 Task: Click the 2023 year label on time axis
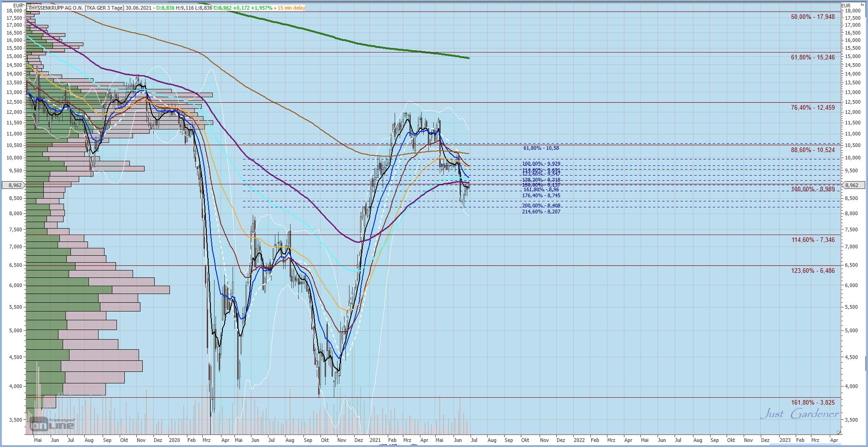coord(785,441)
